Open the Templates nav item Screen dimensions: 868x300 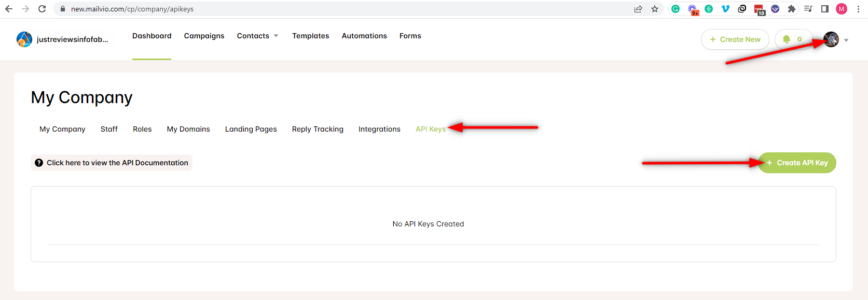(310, 36)
